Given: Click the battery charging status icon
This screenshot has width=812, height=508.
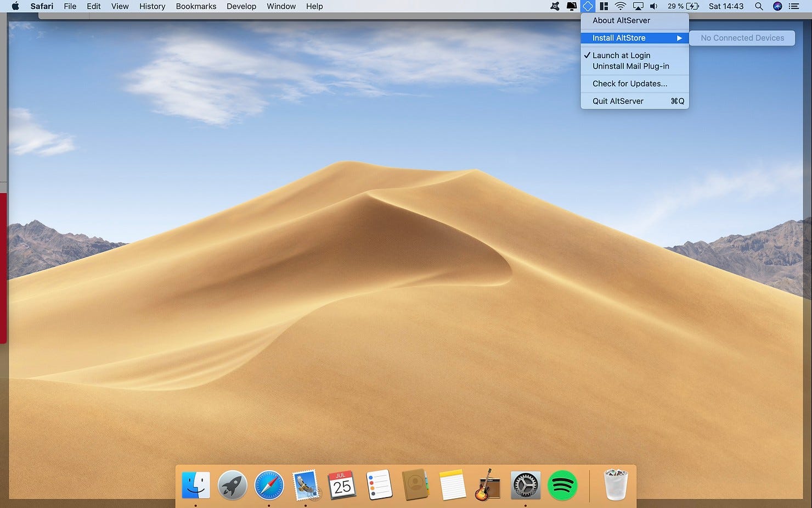Looking at the screenshot, I should pos(692,6).
